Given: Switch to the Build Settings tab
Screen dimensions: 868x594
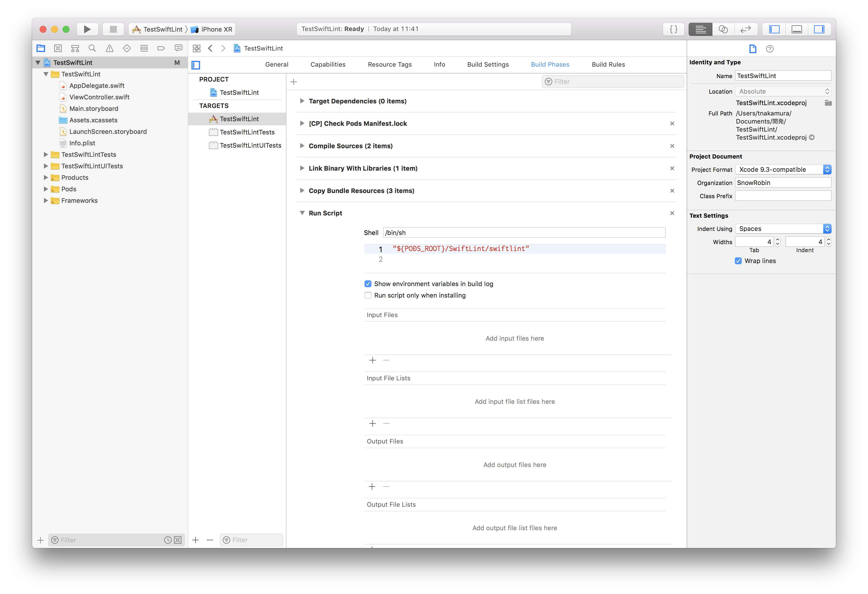Looking at the screenshot, I should point(488,65).
